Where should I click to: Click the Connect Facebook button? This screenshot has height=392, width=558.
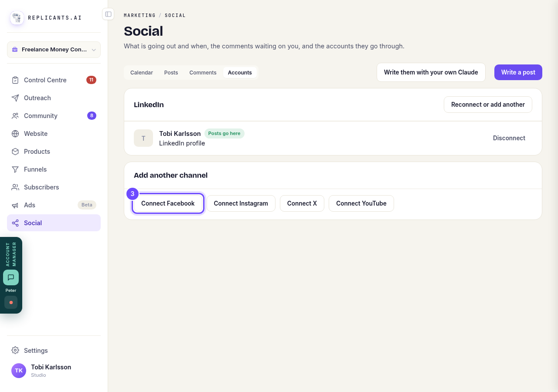pos(168,203)
